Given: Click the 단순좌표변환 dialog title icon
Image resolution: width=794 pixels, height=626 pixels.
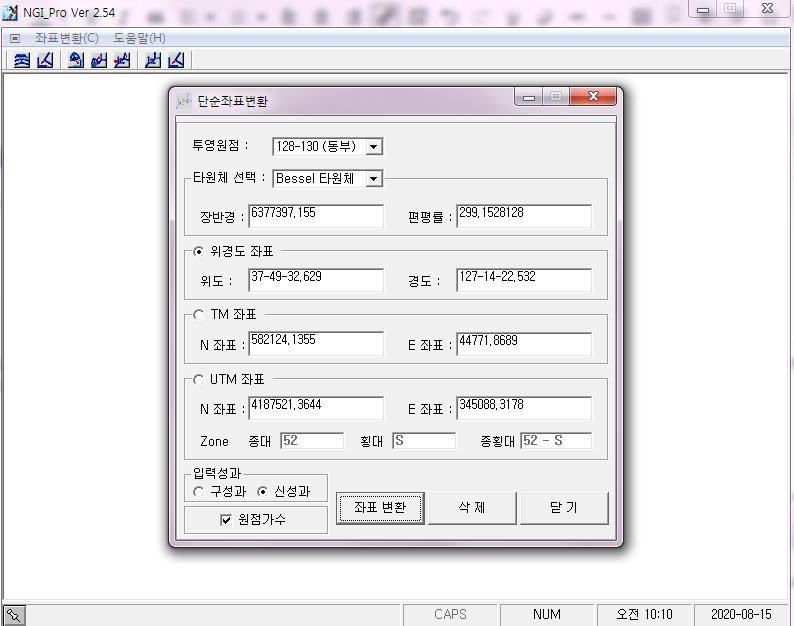Looking at the screenshot, I should point(183,101).
